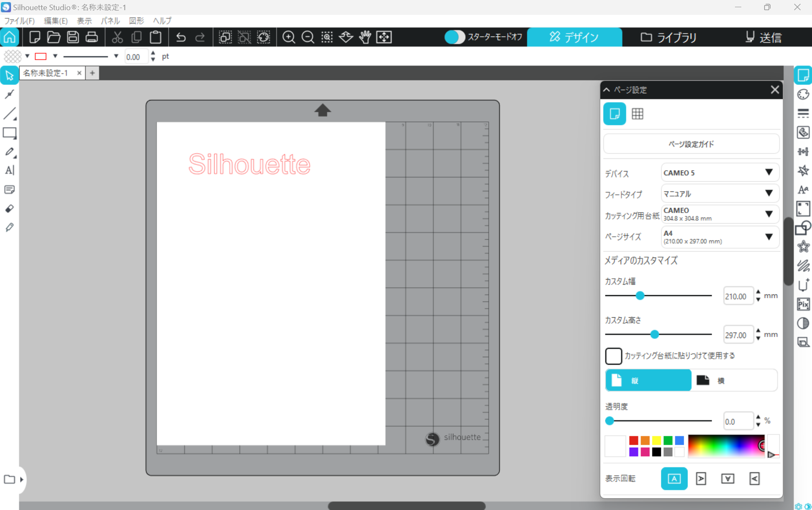This screenshot has height=510, width=812.
Task: Click the Paste clipboard icon
Action: click(155, 37)
